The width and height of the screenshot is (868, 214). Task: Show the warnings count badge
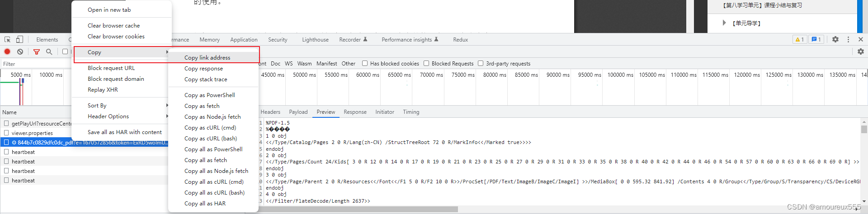click(799, 39)
